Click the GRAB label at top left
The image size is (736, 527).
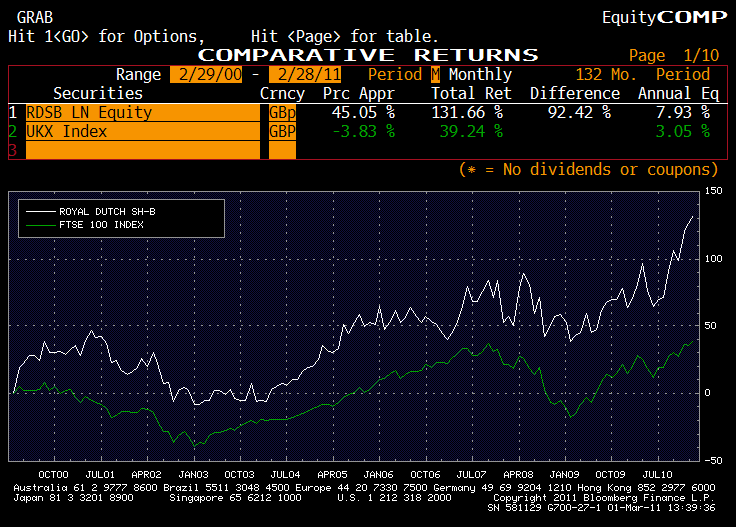35,18
